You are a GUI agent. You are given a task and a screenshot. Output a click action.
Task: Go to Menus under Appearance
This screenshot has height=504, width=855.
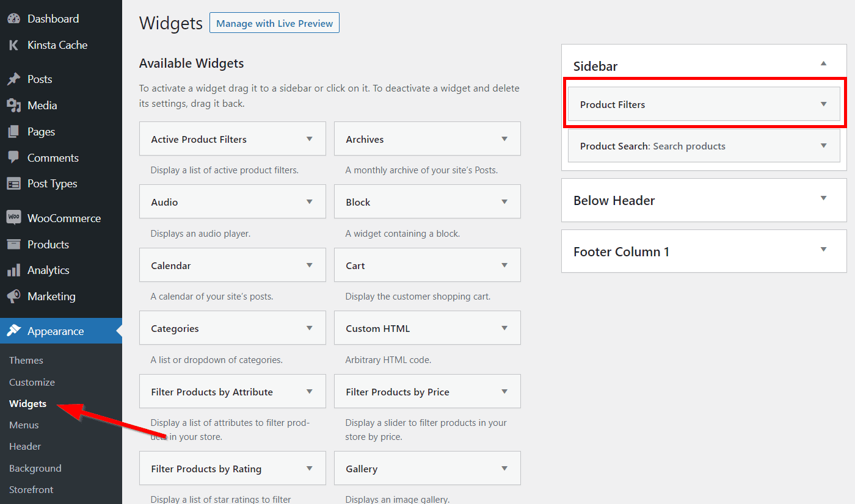tap(23, 425)
